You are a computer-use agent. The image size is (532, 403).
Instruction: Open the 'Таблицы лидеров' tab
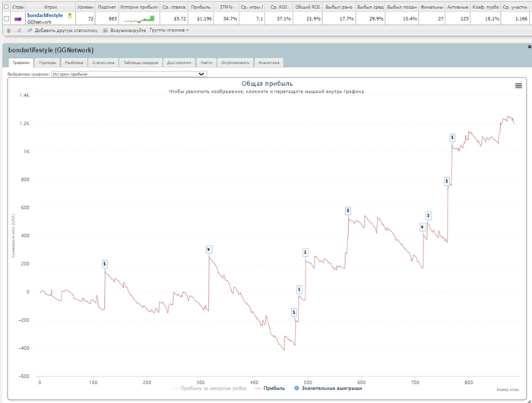tap(141, 62)
